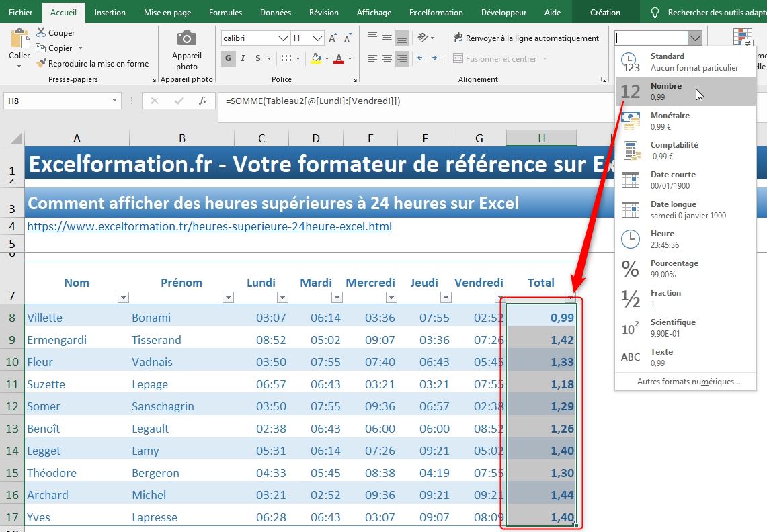
Task: Decrease indent
Action: pos(423,58)
